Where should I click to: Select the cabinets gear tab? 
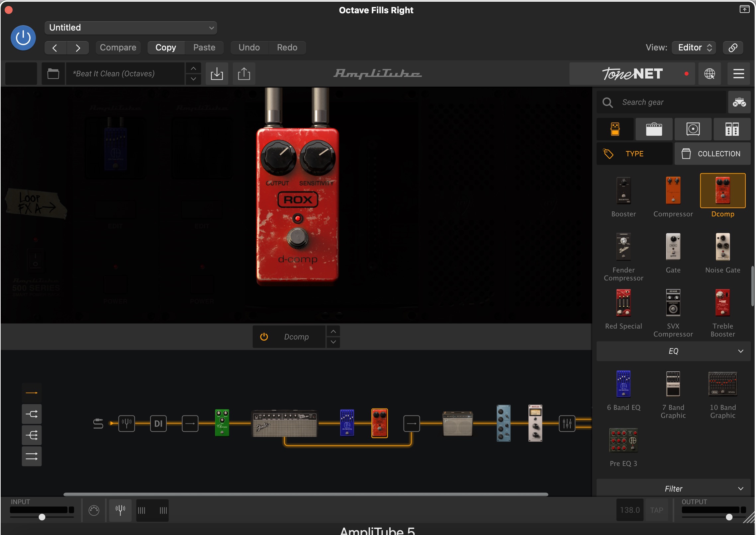coord(693,129)
